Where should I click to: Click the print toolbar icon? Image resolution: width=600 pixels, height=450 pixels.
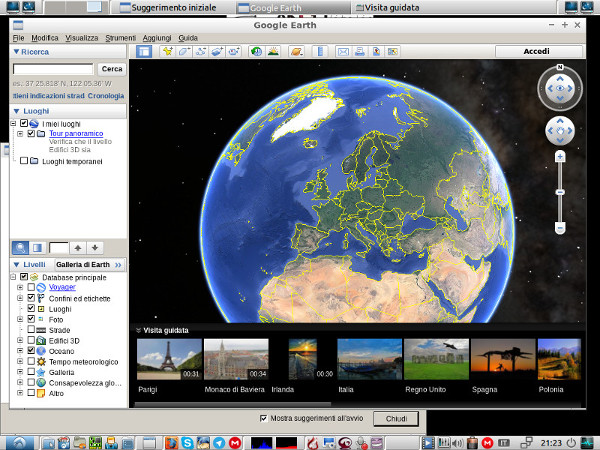coord(360,51)
